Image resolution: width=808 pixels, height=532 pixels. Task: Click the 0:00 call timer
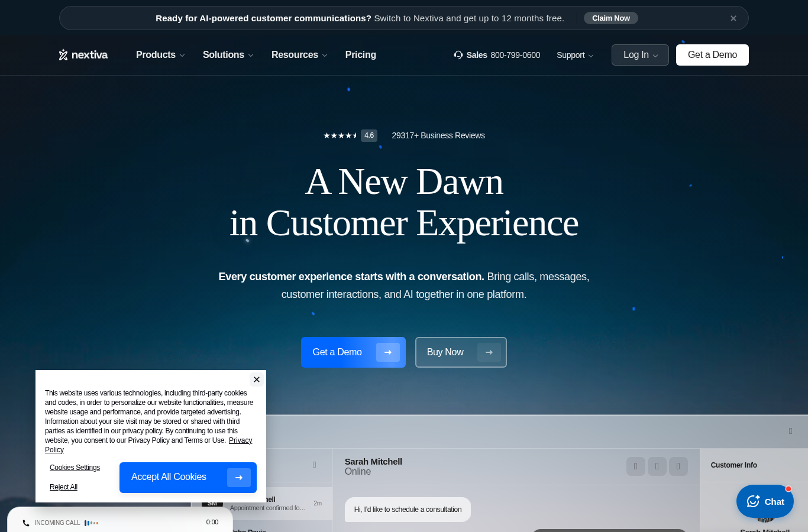[212, 523]
